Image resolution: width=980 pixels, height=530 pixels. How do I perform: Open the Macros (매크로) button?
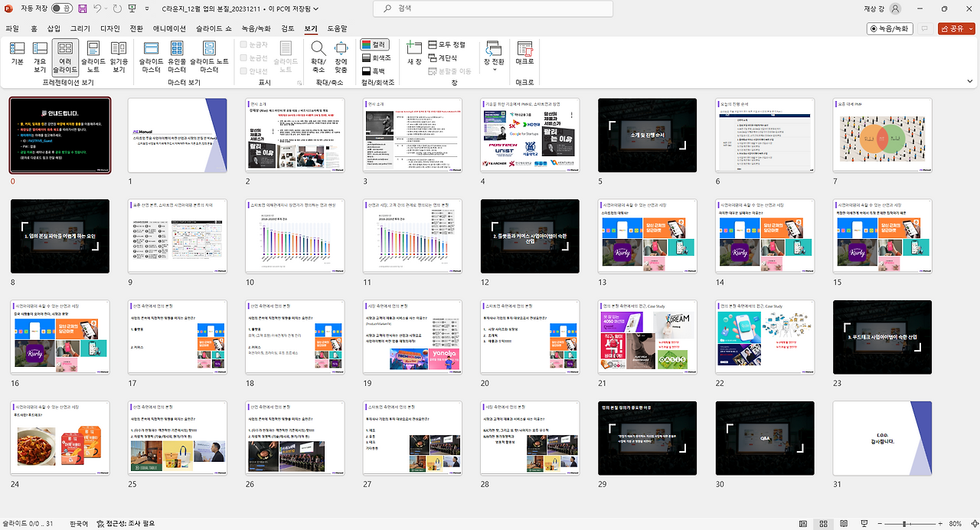(x=524, y=54)
